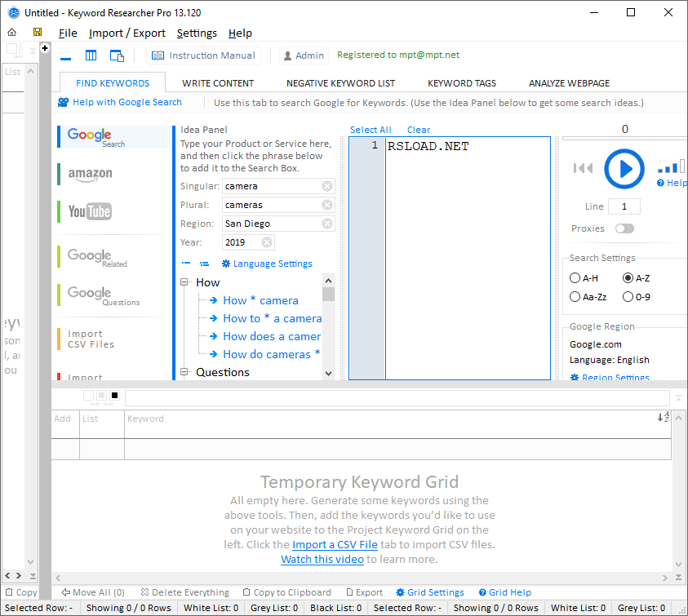This screenshot has width=688, height=616.
Task: Click Idea Panel scrollbar up arrow
Action: click(328, 281)
